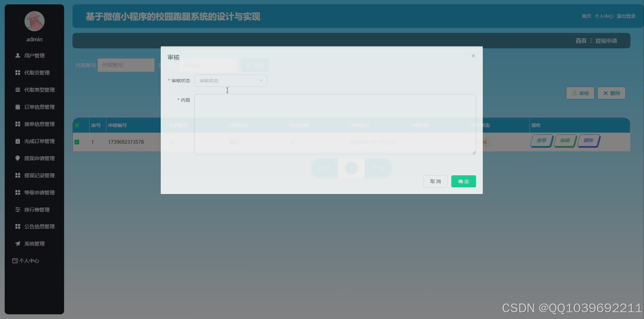Open the 审核状态 dropdown in the dialog
The image size is (644, 319).
[x=230, y=81]
